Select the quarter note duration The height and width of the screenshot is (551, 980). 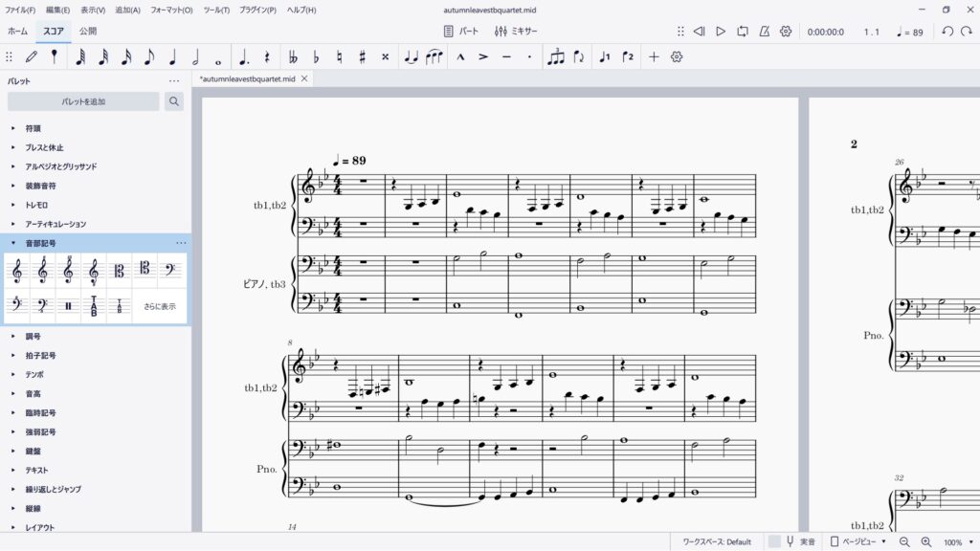pos(172,56)
